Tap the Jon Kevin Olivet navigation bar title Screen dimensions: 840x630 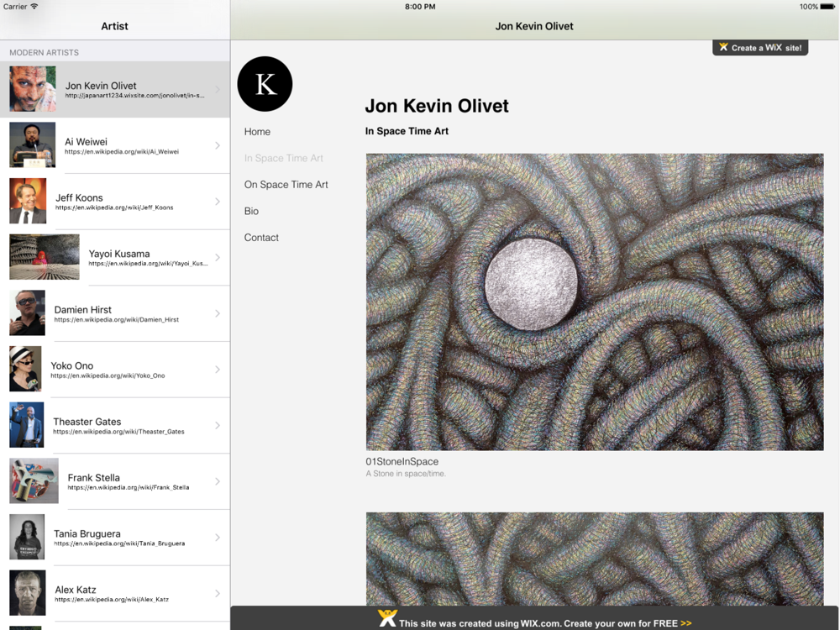point(534,26)
